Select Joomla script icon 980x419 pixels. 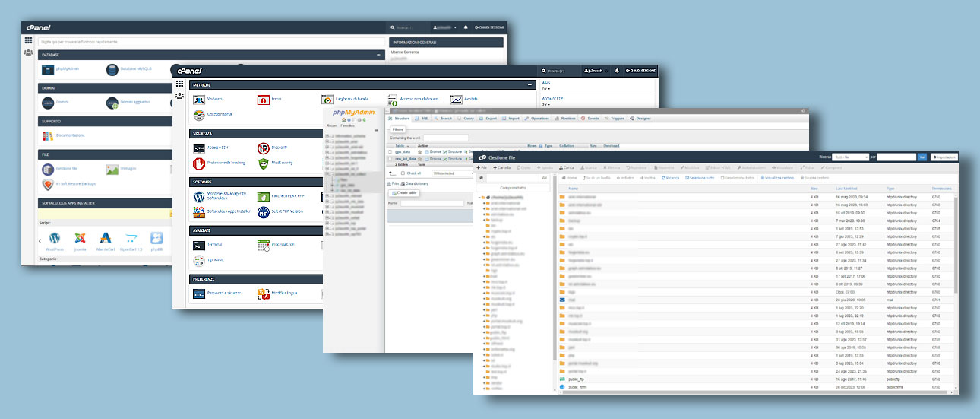80,238
